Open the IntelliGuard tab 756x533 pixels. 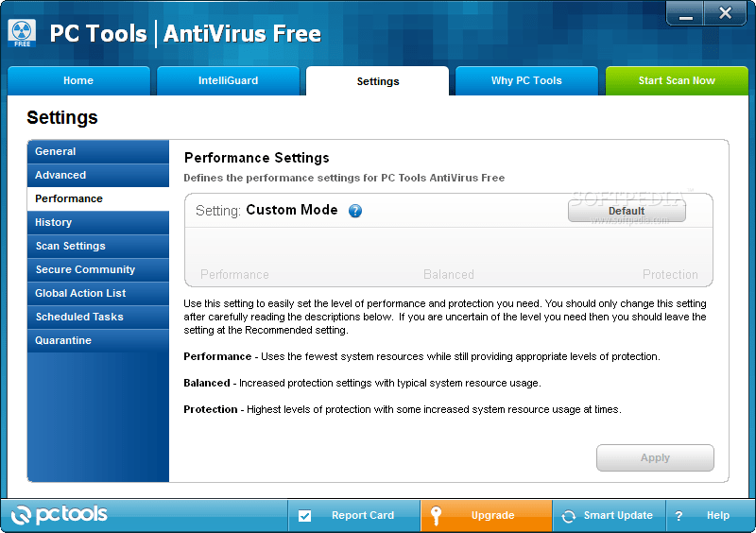click(x=228, y=80)
